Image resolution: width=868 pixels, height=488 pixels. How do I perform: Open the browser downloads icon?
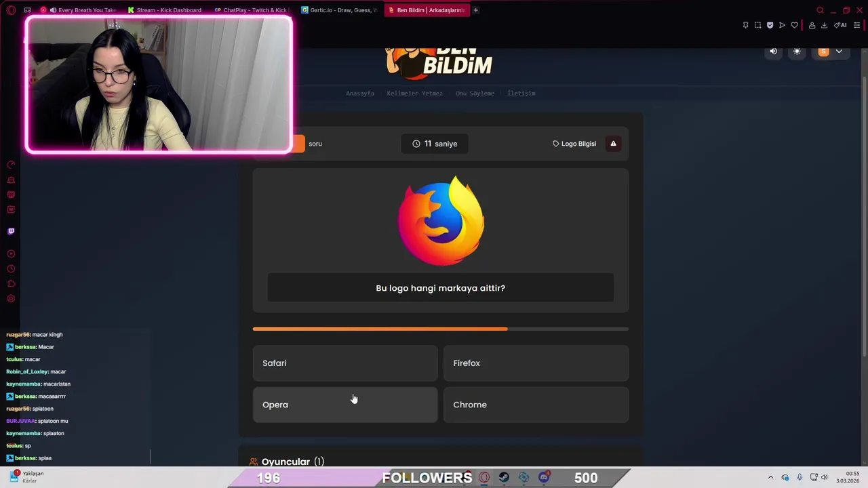[824, 25]
